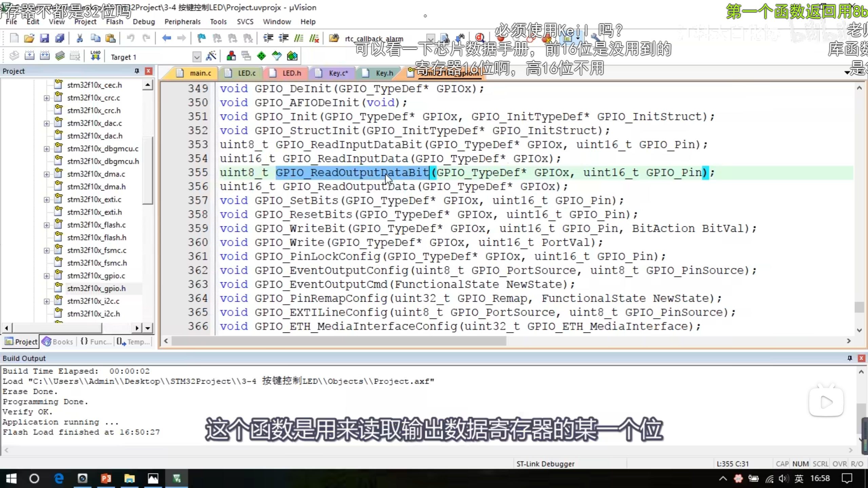Click the Build target icon
The width and height of the screenshot is (868, 488).
(x=29, y=56)
